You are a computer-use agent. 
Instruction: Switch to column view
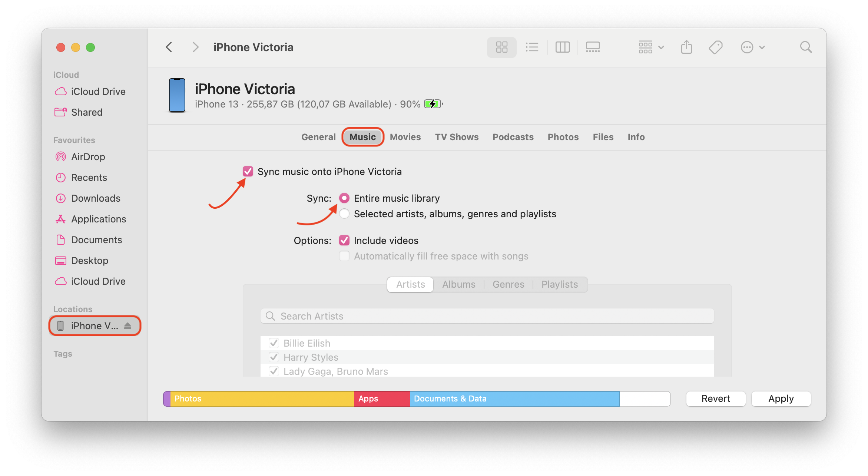pos(562,47)
